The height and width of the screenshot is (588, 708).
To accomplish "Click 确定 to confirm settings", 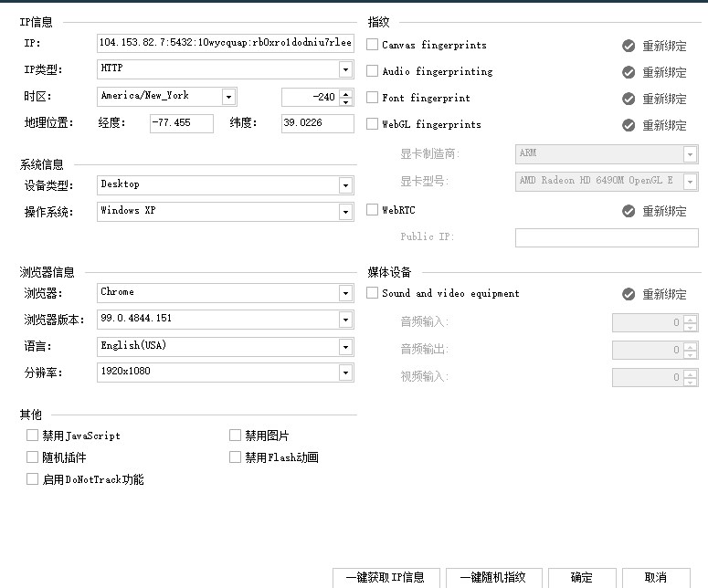I will [x=582, y=578].
